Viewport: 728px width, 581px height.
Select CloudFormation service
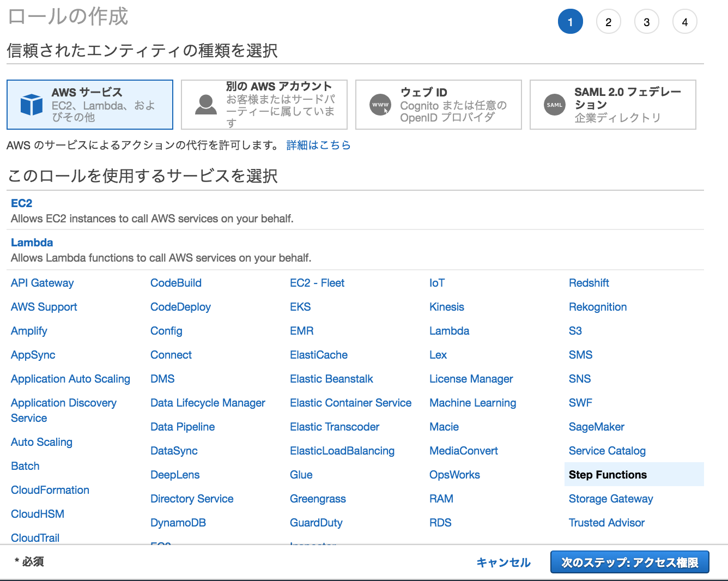tap(50, 490)
